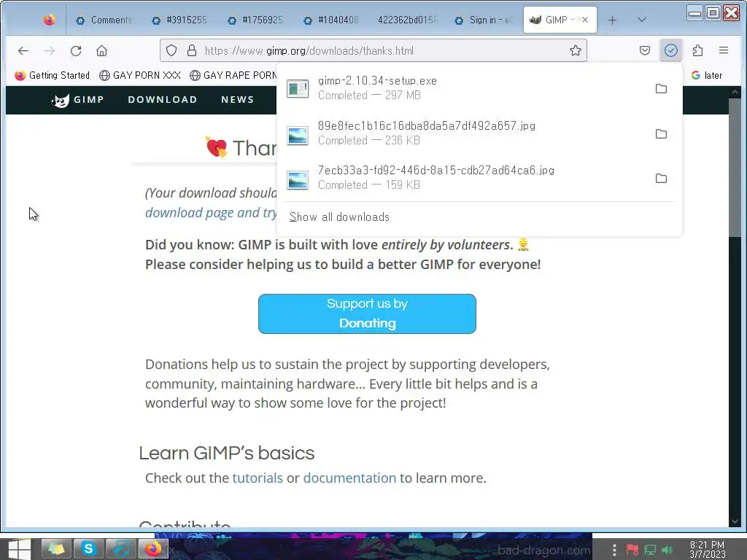Switch to the Sign in tab
The height and width of the screenshot is (560, 747).
(x=484, y=20)
